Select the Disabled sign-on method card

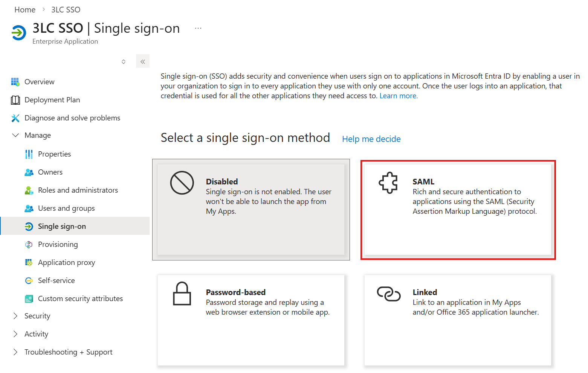pyautogui.click(x=251, y=210)
